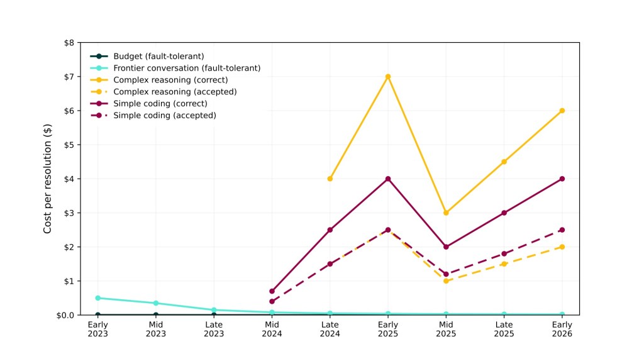Click the Late 2024 x-axis label
644x354 pixels.
click(330, 329)
